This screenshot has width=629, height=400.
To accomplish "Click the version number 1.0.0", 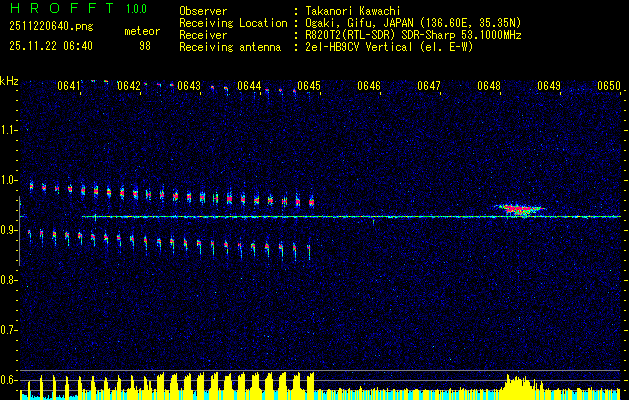I will point(136,9).
